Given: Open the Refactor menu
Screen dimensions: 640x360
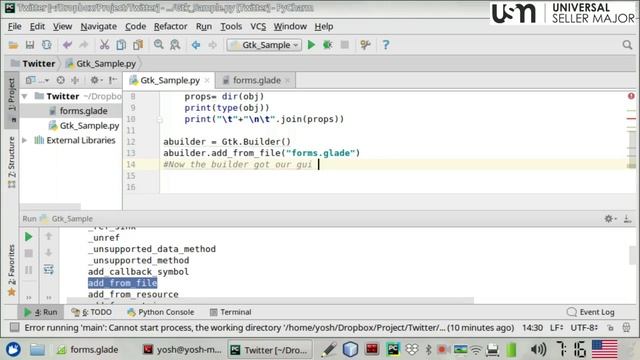Looking at the screenshot, I should coord(170,27).
